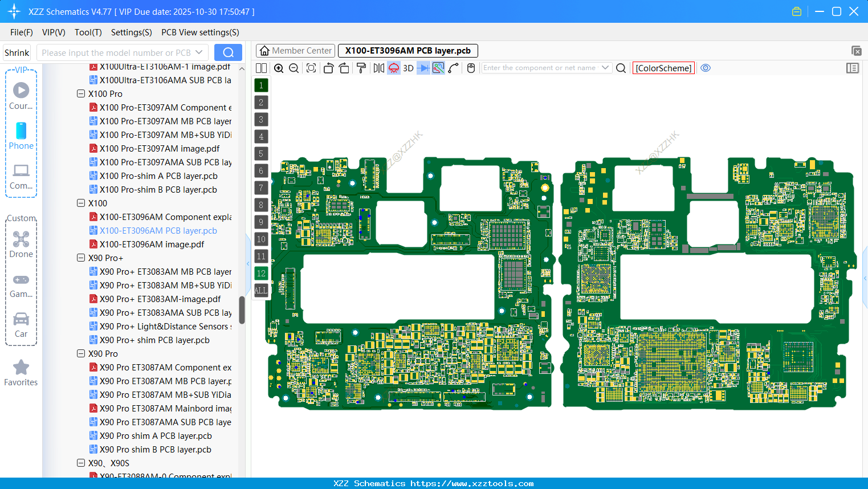
Task: Zoom out using the magnifier minus icon
Action: point(293,68)
